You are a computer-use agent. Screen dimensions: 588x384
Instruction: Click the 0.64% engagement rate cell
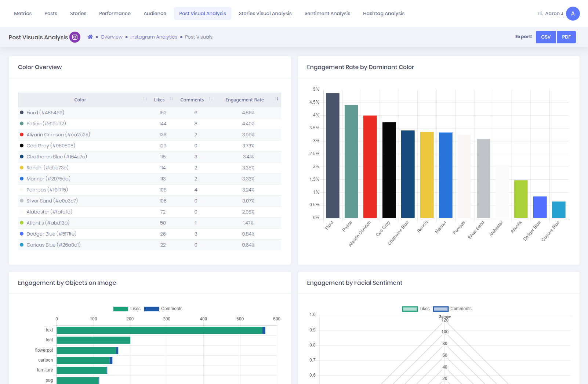[x=248, y=245]
